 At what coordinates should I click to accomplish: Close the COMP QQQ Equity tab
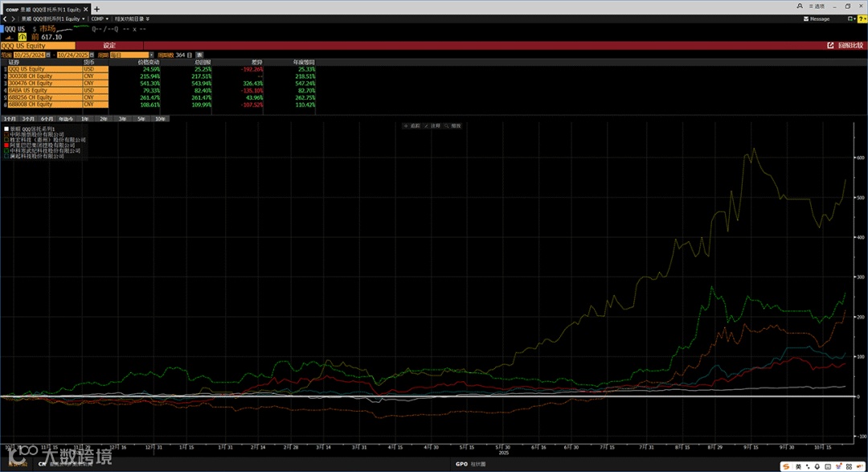point(86,10)
